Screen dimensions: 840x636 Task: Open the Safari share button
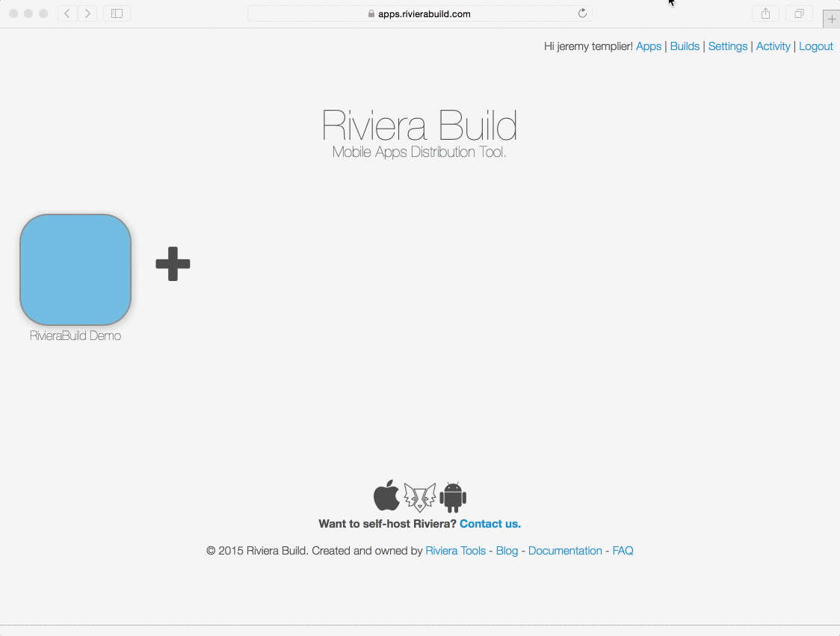coord(765,13)
